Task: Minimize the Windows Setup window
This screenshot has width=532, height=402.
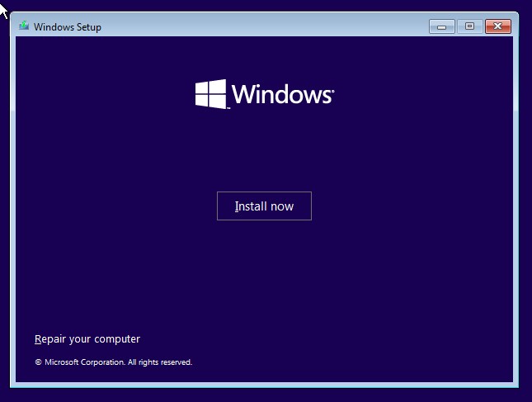Action: click(442, 26)
